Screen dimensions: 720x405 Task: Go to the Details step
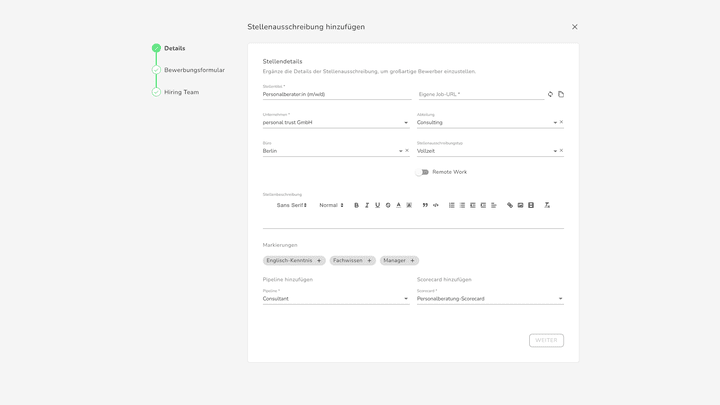click(169, 48)
